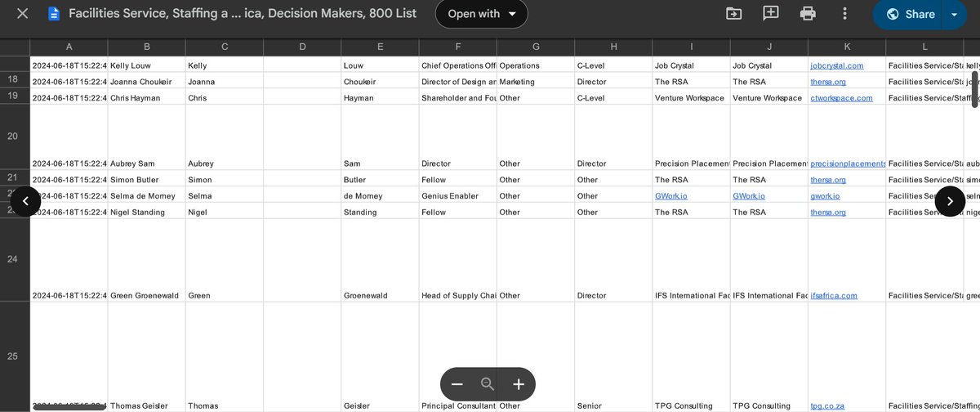Click the print icon
Viewport: 980px width, 412px height.
tap(808, 14)
